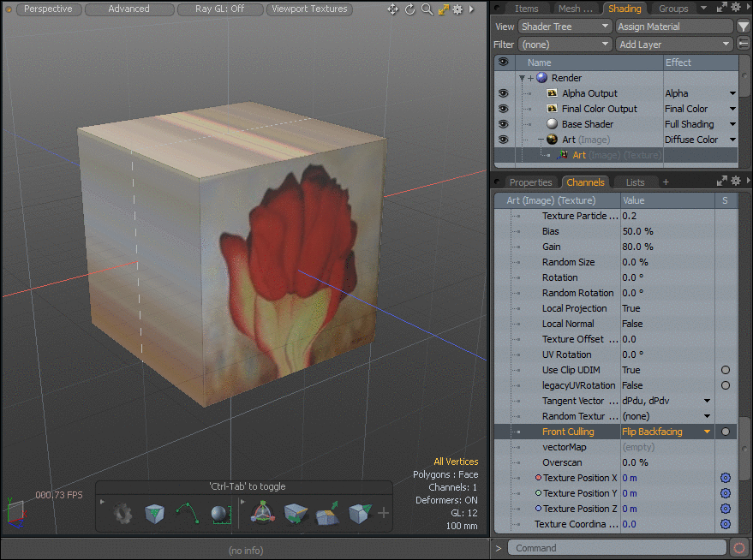
Task: Click the sphere primitive icon at the bottom
Action: pyautogui.click(x=219, y=512)
